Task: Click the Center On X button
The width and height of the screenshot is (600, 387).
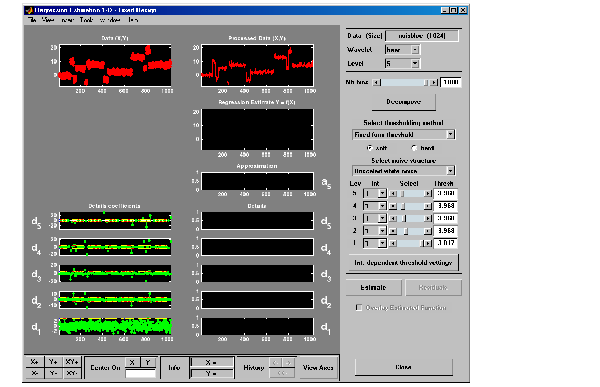Action: pyautogui.click(x=132, y=362)
